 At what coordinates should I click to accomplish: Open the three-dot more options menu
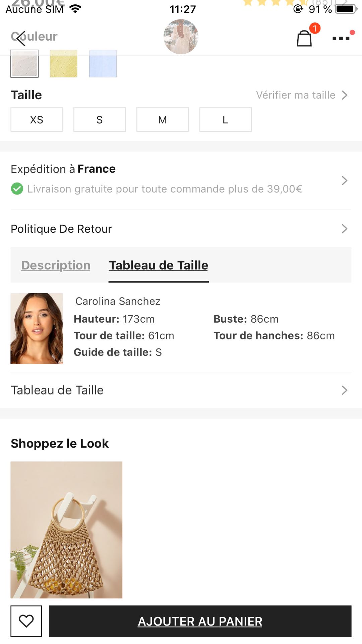tap(341, 38)
